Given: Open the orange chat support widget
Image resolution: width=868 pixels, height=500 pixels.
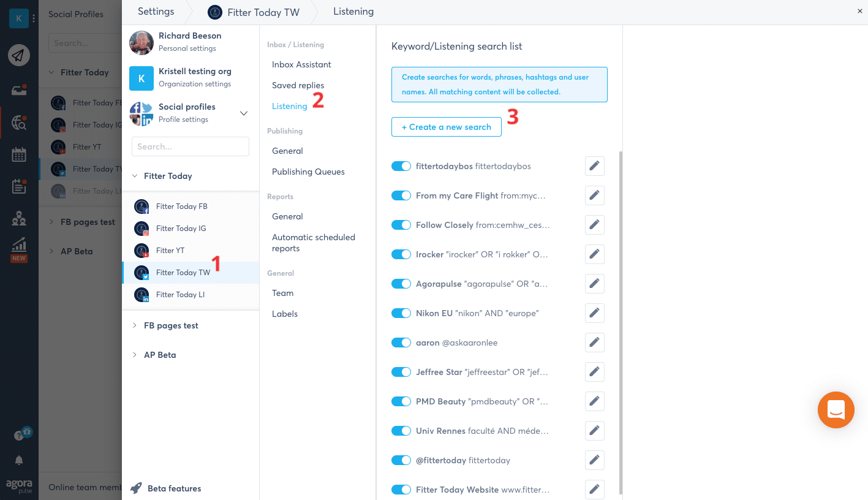Looking at the screenshot, I should point(836,410).
